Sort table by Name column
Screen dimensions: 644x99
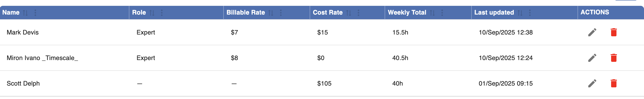tap(25, 13)
